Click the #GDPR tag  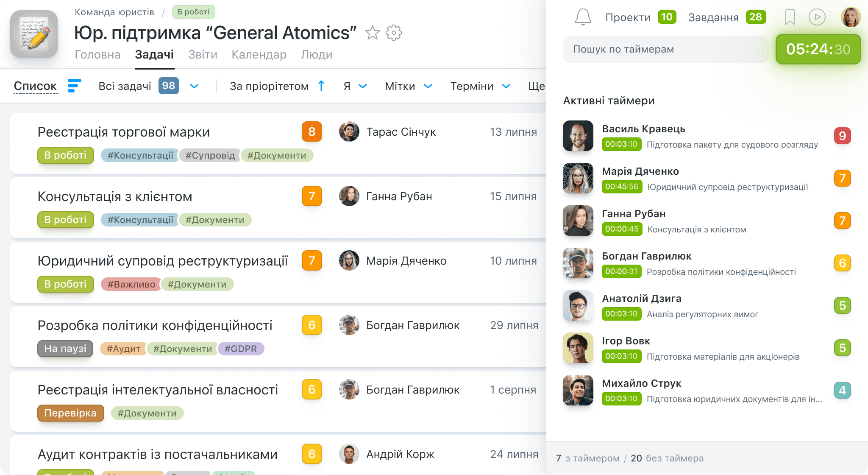[241, 349]
